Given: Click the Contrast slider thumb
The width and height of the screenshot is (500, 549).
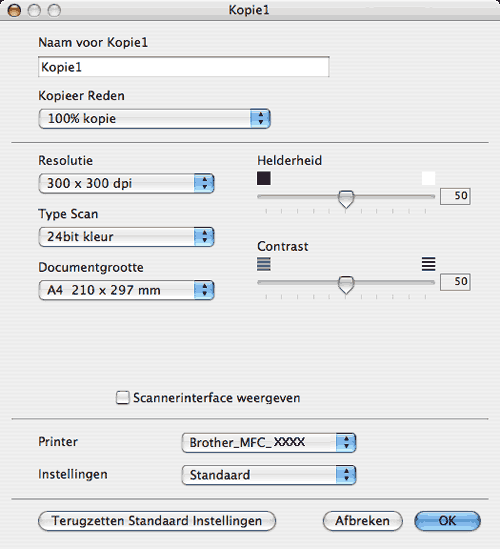Looking at the screenshot, I should point(346,285).
